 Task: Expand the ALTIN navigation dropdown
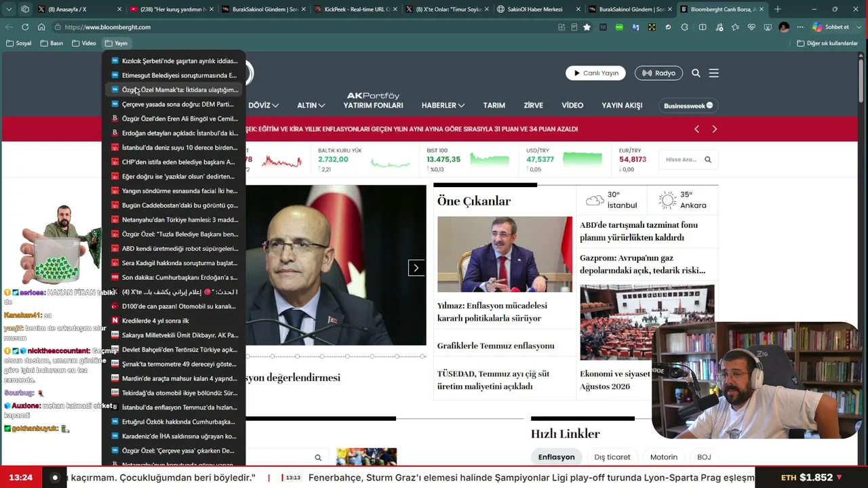click(311, 106)
